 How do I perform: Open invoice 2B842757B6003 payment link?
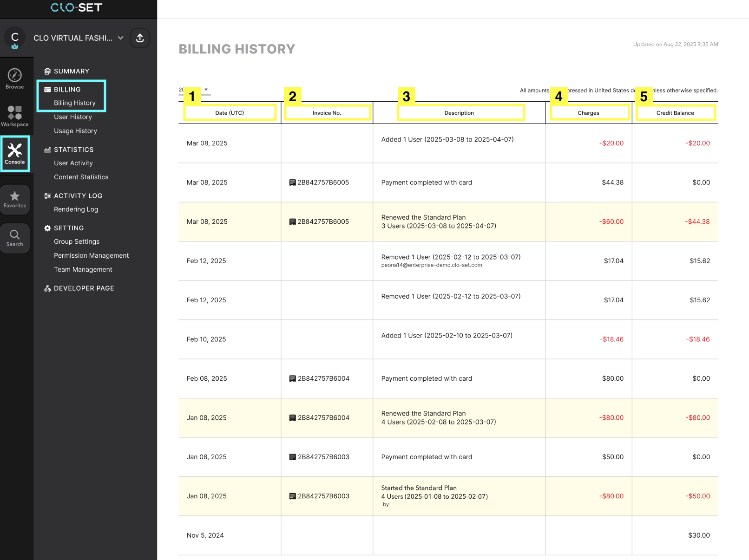[323, 457]
